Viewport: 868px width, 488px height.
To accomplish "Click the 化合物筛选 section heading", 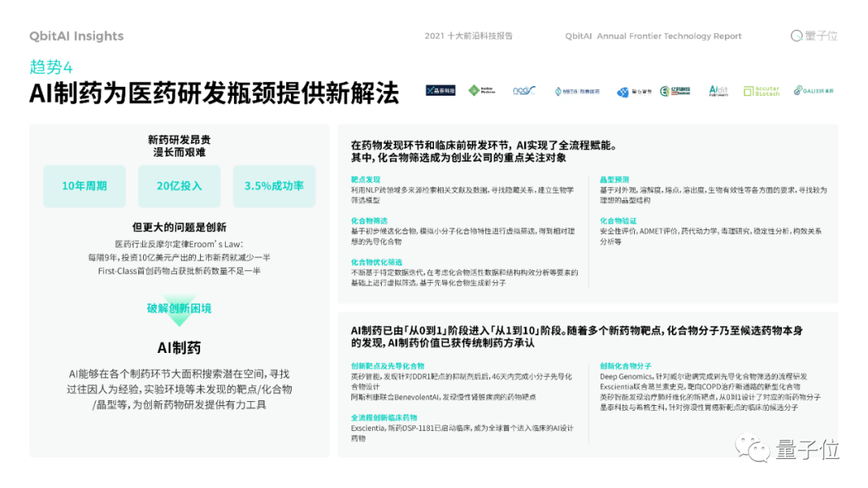I will (369, 220).
